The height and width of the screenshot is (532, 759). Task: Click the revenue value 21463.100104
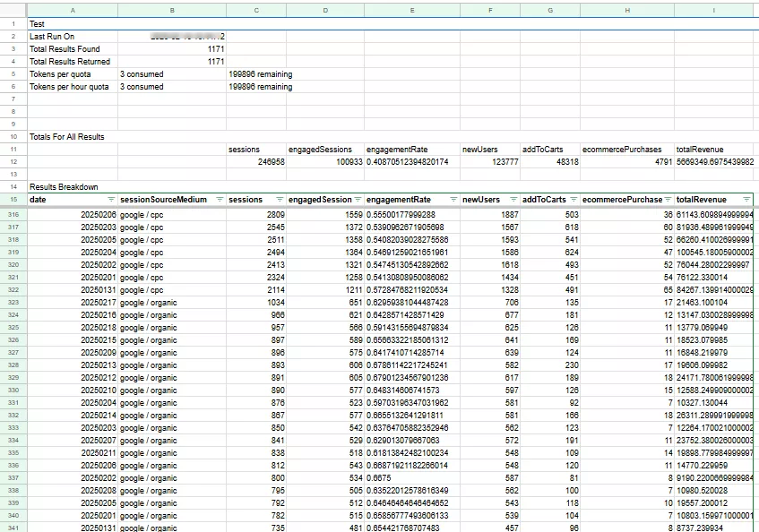coord(714,303)
